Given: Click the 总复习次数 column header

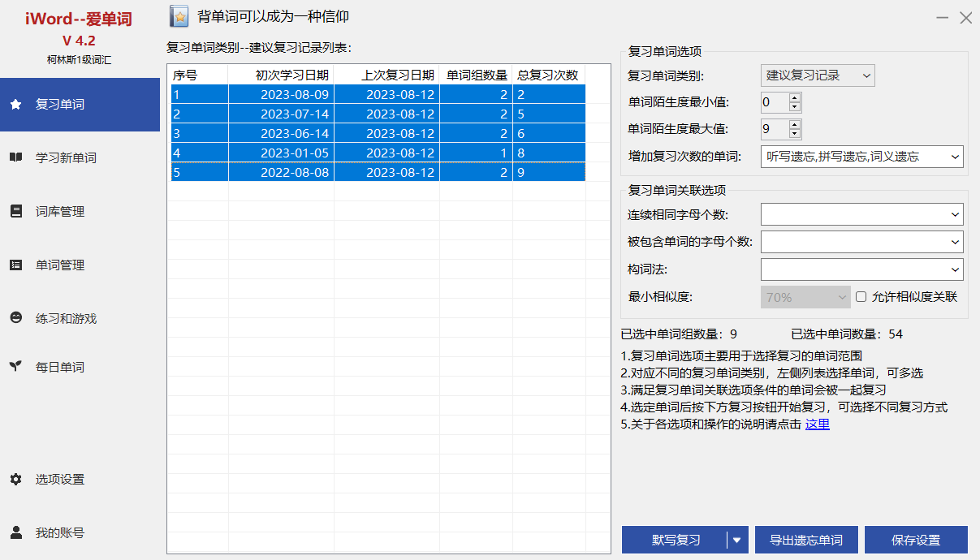Looking at the screenshot, I should (548, 75).
